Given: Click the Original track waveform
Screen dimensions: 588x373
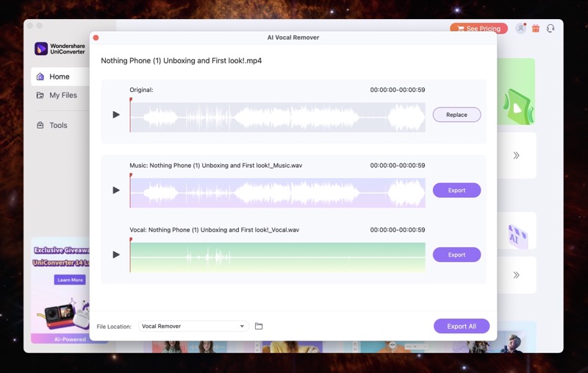Looking at the screenshot, I should point(278,117).
